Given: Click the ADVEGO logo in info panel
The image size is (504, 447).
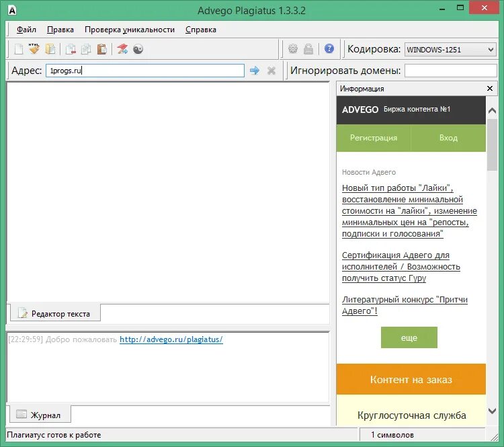Looking at the screenshot, I should (x=360, y=110).
